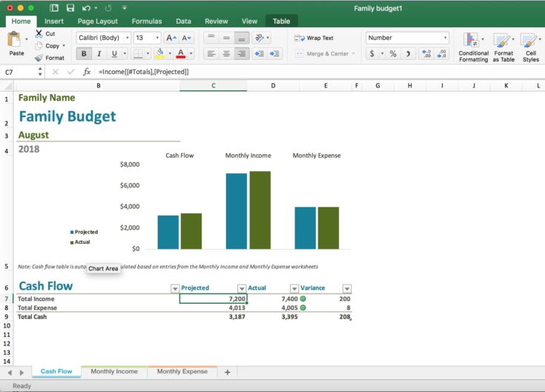This screenshot has width=545, height=392.
Task: Select column D header
Action: click(273, 85)
